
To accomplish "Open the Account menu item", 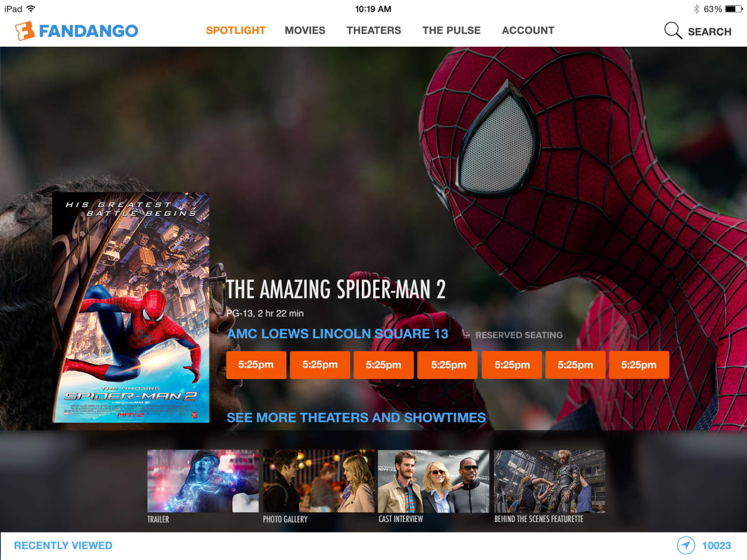I will pos(528,30).
